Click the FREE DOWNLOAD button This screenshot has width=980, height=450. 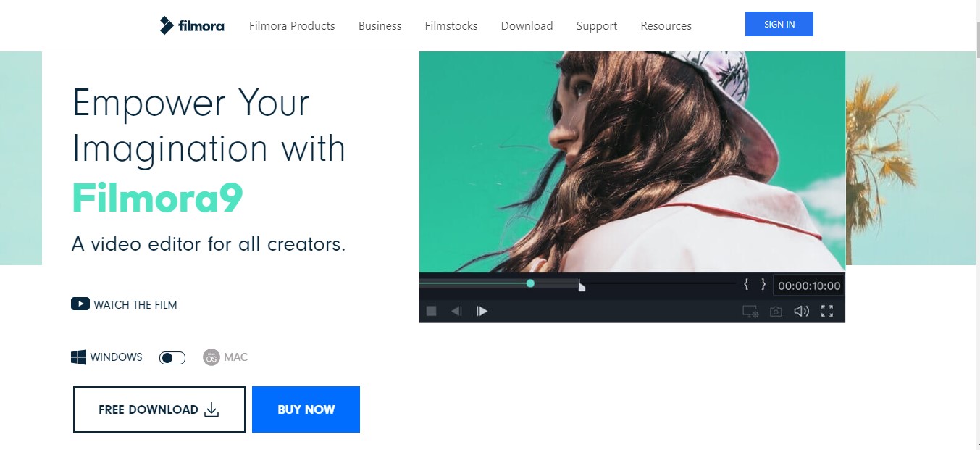click(x=159, y=409)
